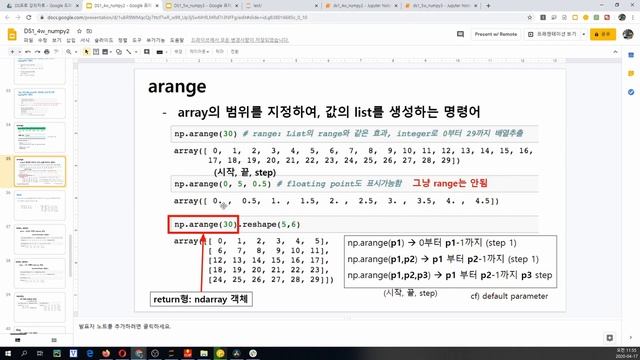Select the text box tool
Image resolution: width=640 pixels, height=360 pixels.
coord(96,52)
